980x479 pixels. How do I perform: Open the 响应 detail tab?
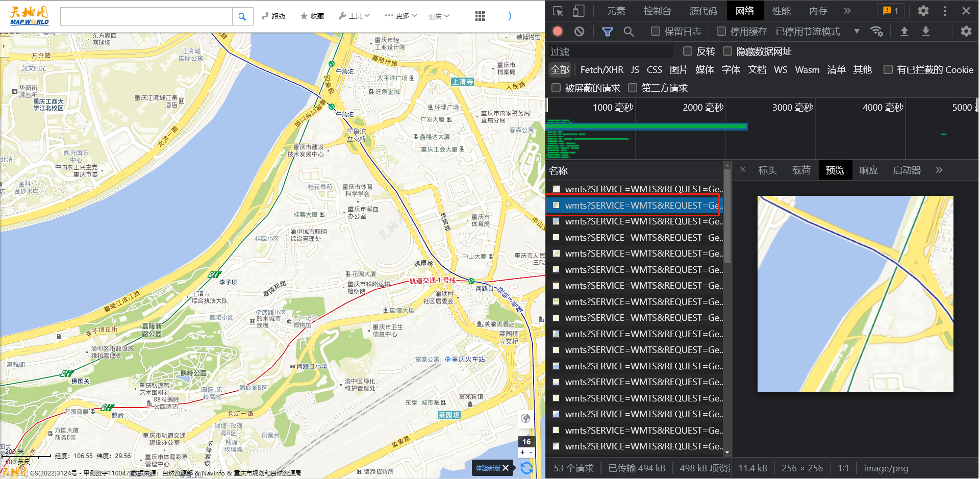click(868, 170)
